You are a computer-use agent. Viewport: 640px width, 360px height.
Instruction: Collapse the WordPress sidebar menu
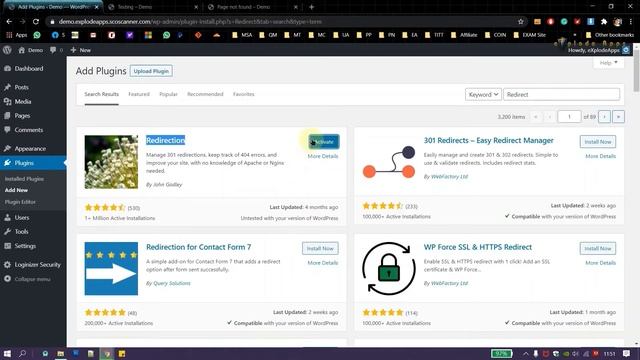(x=33, y=279)
